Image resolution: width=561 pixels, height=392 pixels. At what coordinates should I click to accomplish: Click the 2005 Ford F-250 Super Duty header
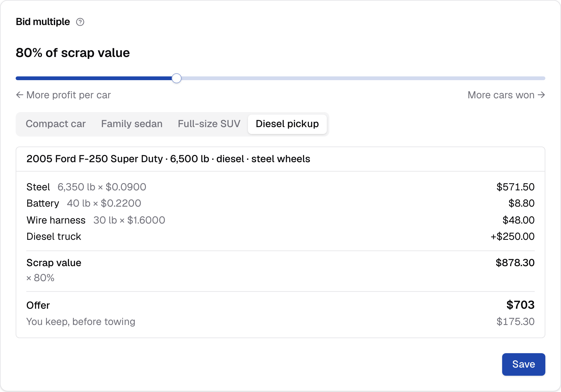[168, 159]
